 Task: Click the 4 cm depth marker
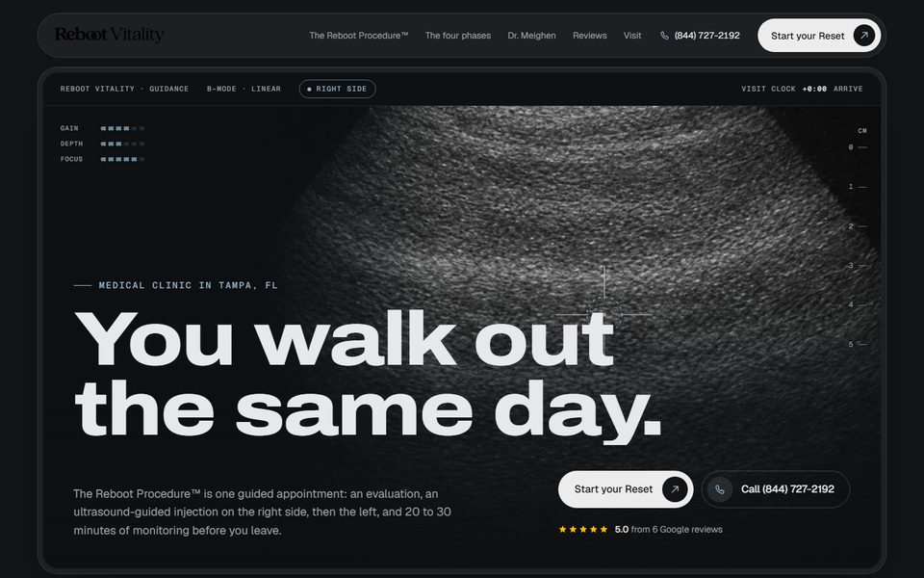[858, 305]
